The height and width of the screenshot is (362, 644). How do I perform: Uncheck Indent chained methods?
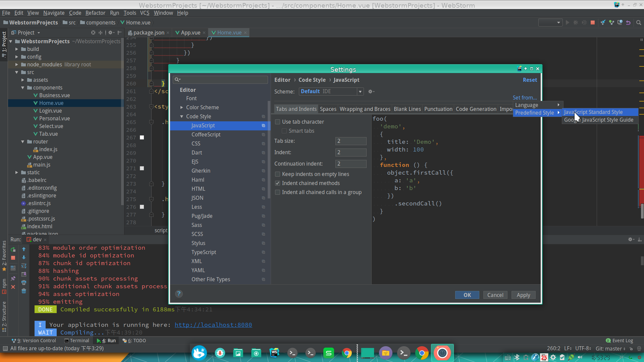(277, 183)
